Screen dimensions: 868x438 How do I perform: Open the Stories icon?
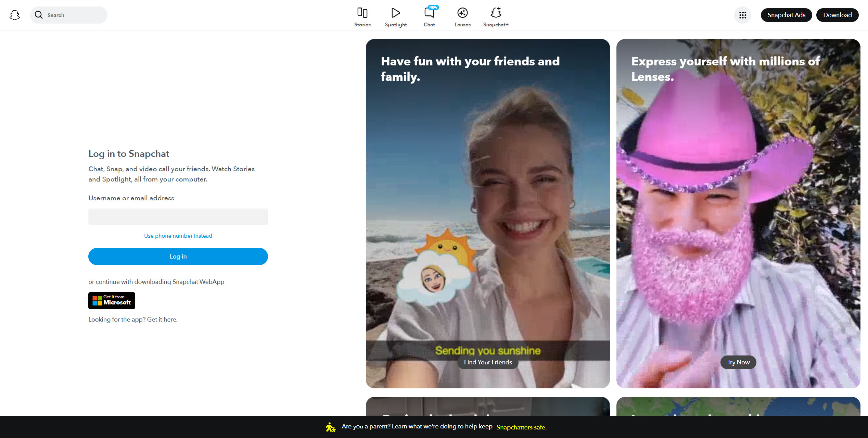click(362, 13)
